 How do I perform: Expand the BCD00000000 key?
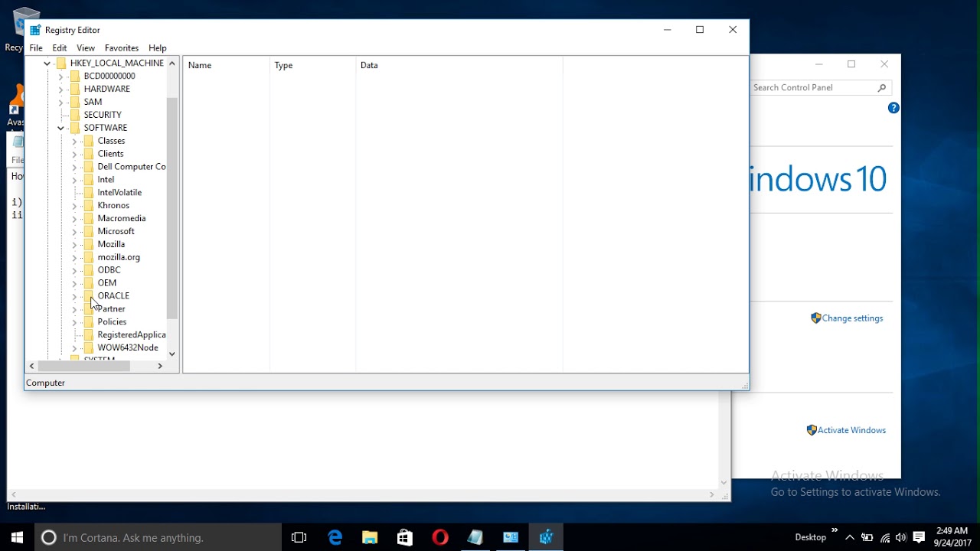pyautogui.click(x=60, y=77)
